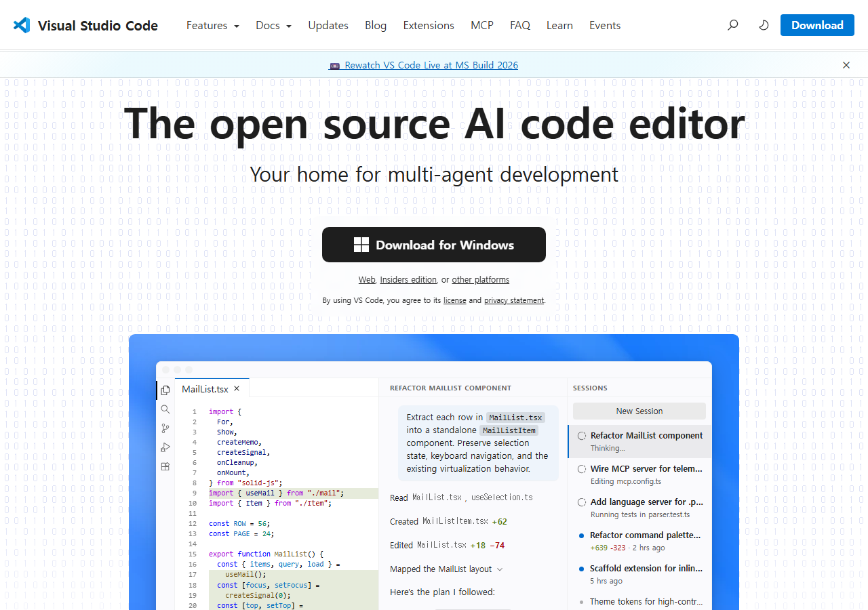The width and height of the screenshot is (868, 610).
Task: Open the Theme tokens for high-contrast session
Action: coord(639,601)
